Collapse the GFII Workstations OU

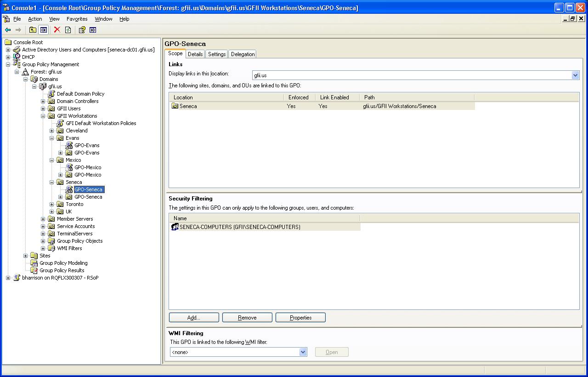click(x=42, y=116)
